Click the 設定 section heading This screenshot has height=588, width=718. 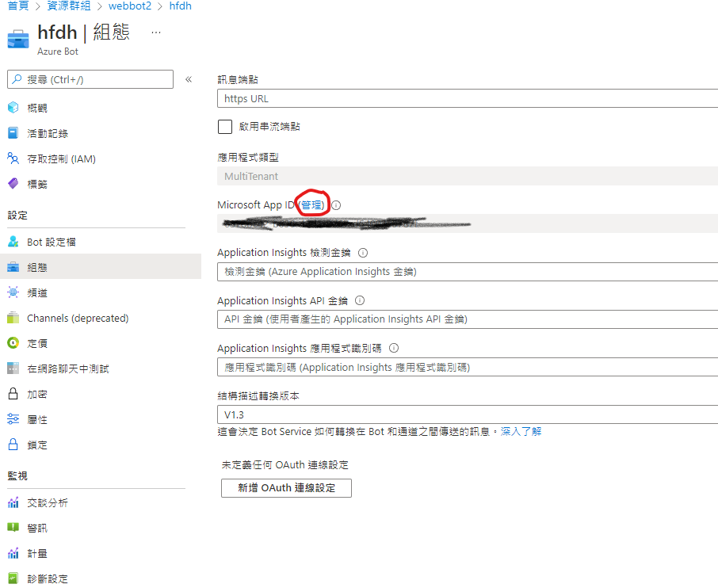pos(17,216)
